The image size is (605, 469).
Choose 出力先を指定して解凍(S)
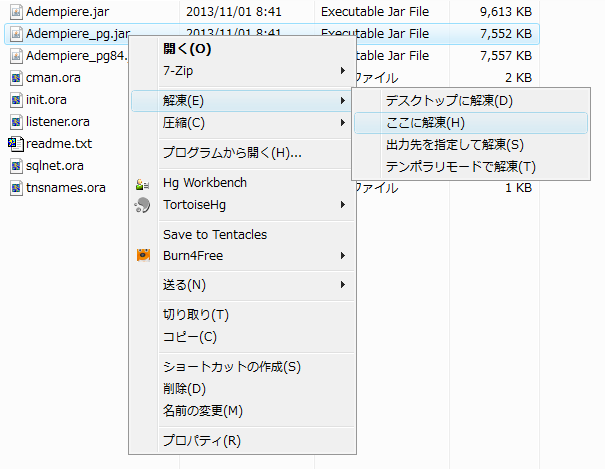(471, 145)
